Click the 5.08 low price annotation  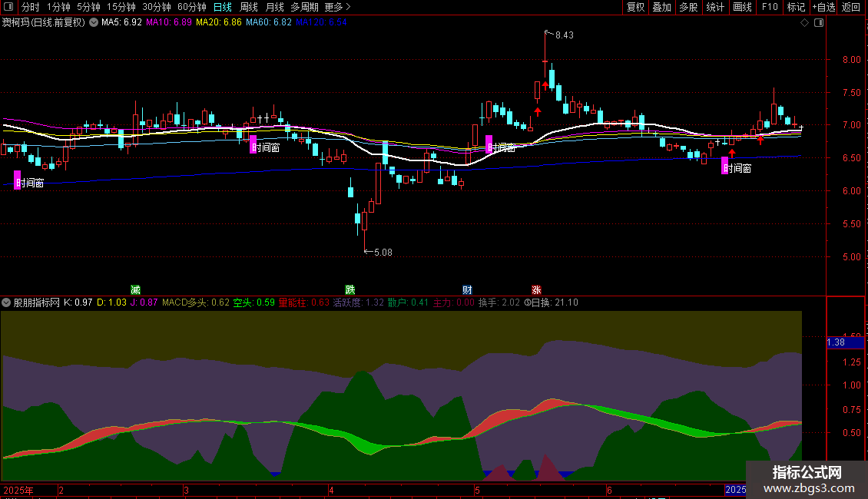[383, 253]
